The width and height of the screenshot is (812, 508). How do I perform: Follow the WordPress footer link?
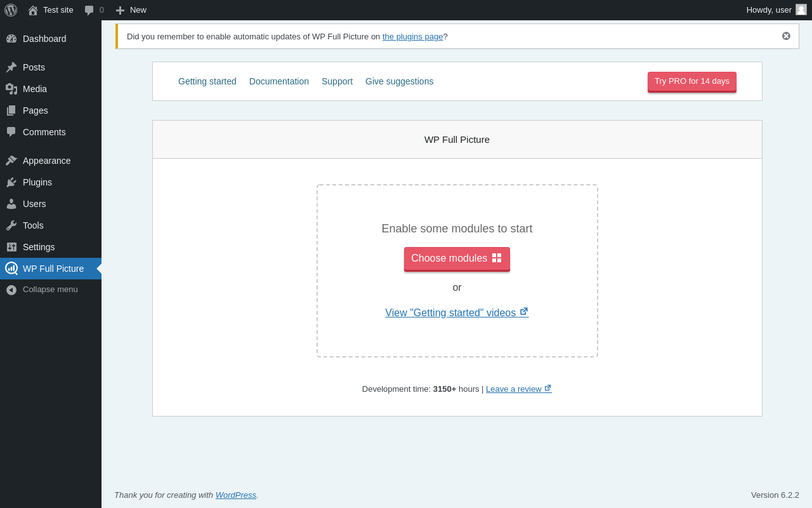click(236, 495)
